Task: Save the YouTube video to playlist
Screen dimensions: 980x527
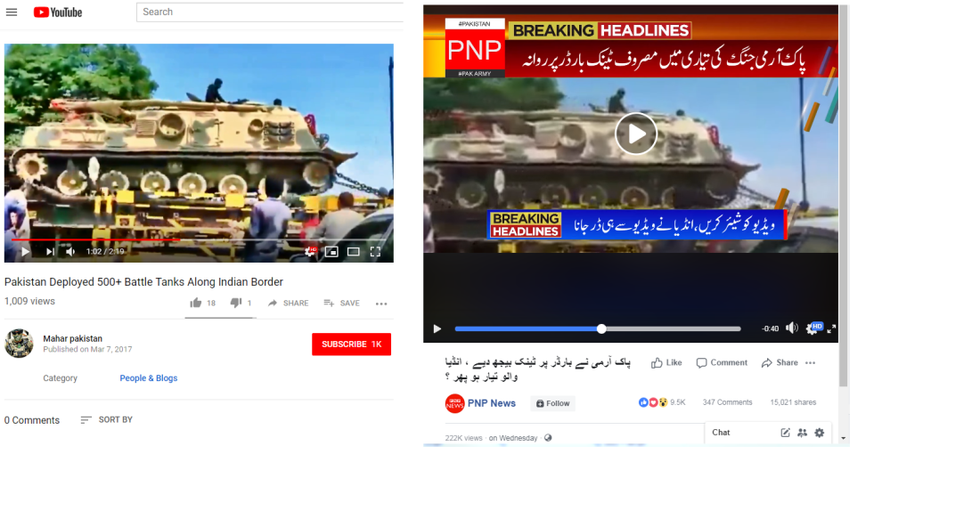Action: (341, 303)
